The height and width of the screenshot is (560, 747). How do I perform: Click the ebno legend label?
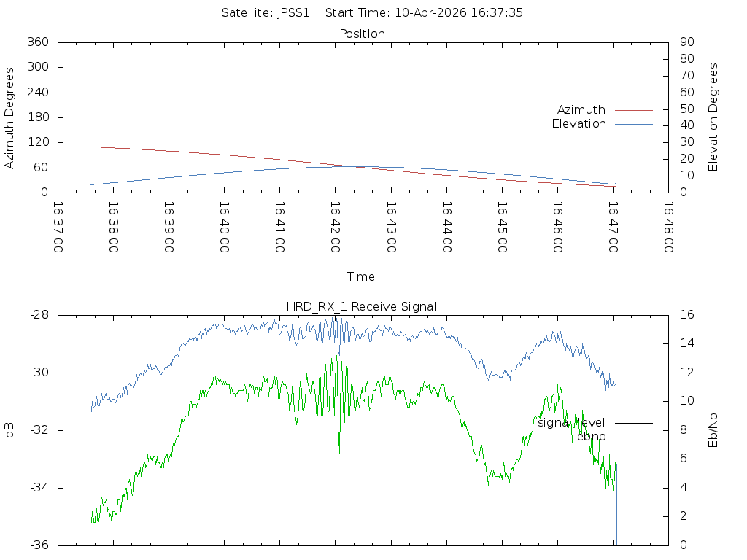[x=591, y=437]
